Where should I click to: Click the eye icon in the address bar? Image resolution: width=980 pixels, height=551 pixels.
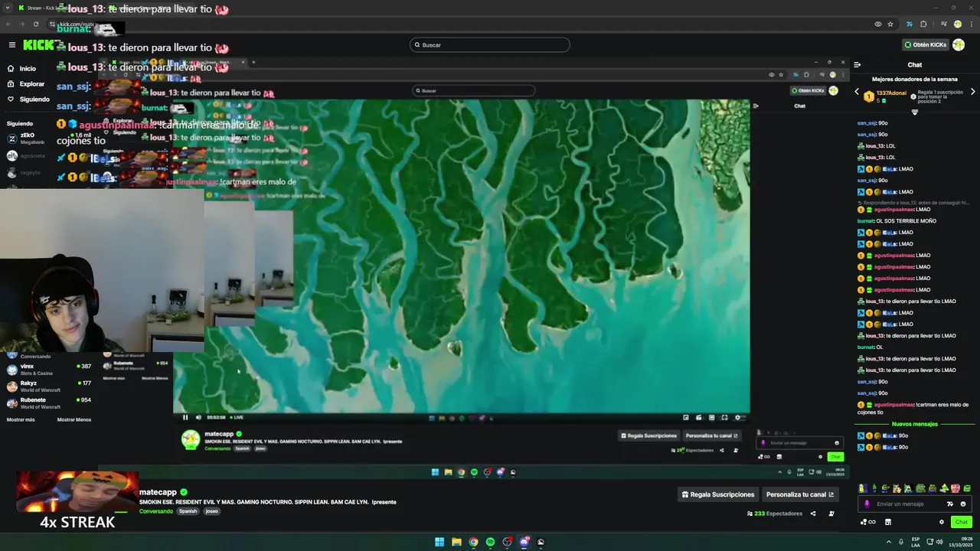coord(878,24)
